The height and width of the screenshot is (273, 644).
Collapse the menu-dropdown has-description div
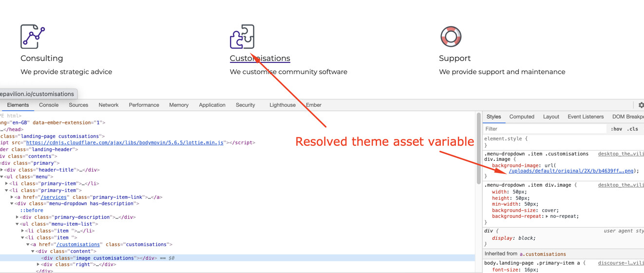point(12,204)
